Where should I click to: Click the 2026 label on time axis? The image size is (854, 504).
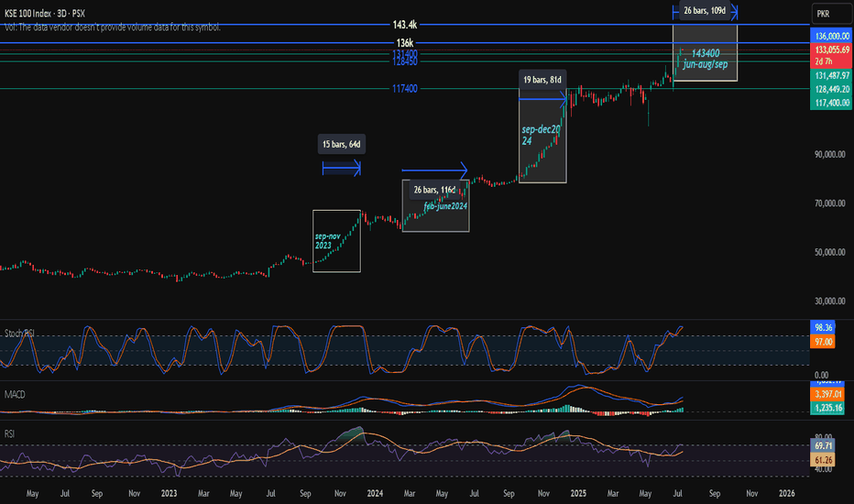click(786, 493)
